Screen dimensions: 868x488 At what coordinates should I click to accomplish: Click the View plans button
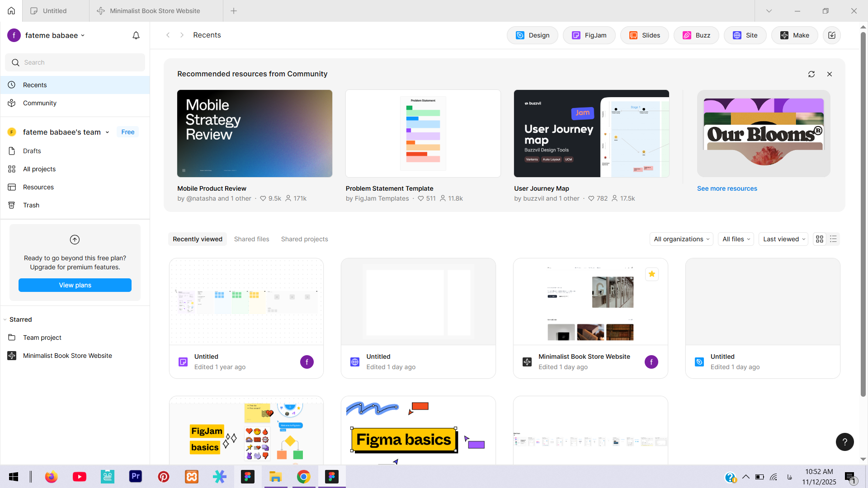pyautogui.click(x=75, y=285)
